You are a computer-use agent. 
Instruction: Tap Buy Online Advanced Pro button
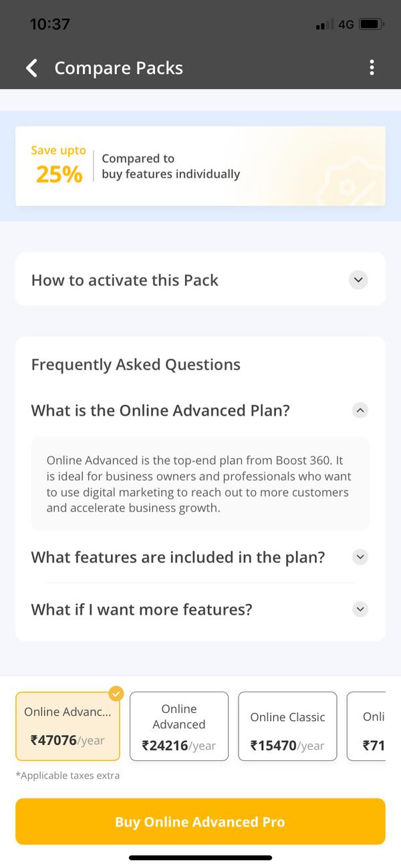pyautogui.click(x=200, y=821)
